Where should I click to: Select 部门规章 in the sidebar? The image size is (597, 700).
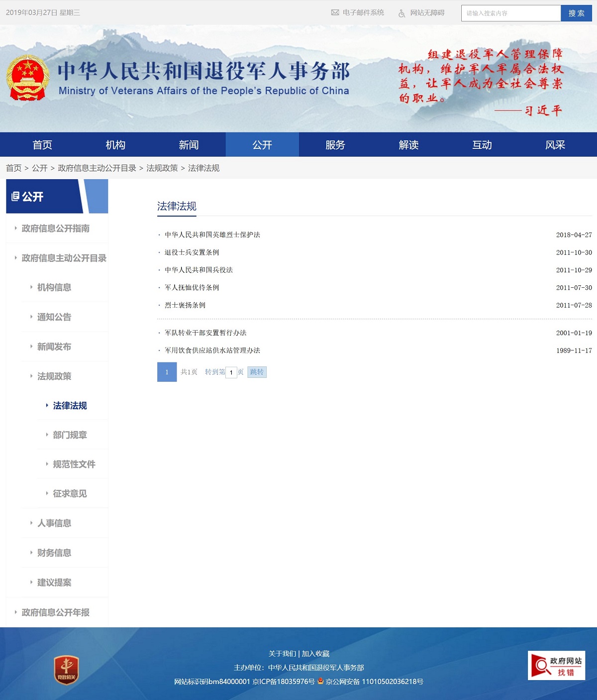click(70, 435)
